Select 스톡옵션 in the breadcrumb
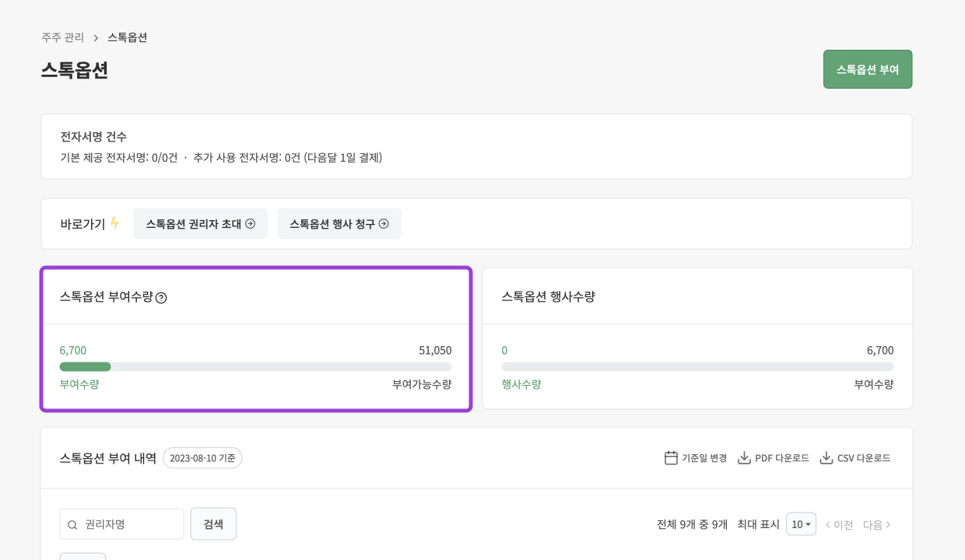 click(127, 37)
